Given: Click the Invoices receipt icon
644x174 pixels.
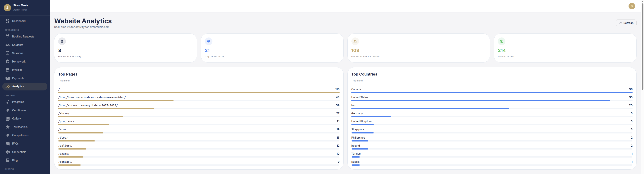Looking at the screenshot, I should click(8, 70).
